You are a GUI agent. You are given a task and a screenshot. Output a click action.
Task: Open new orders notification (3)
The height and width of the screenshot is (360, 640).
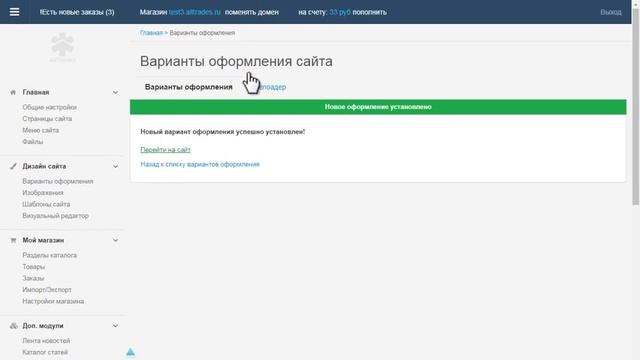click(77, 12)
